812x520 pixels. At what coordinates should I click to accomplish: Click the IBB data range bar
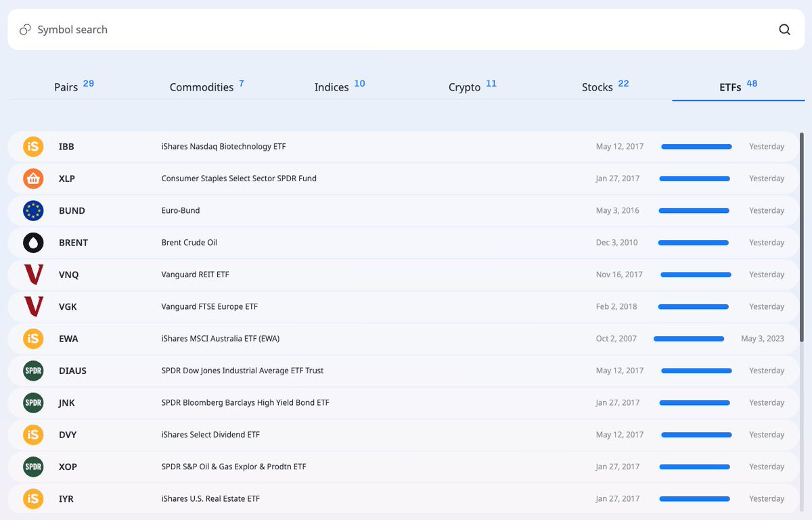(x=696, y=147)
